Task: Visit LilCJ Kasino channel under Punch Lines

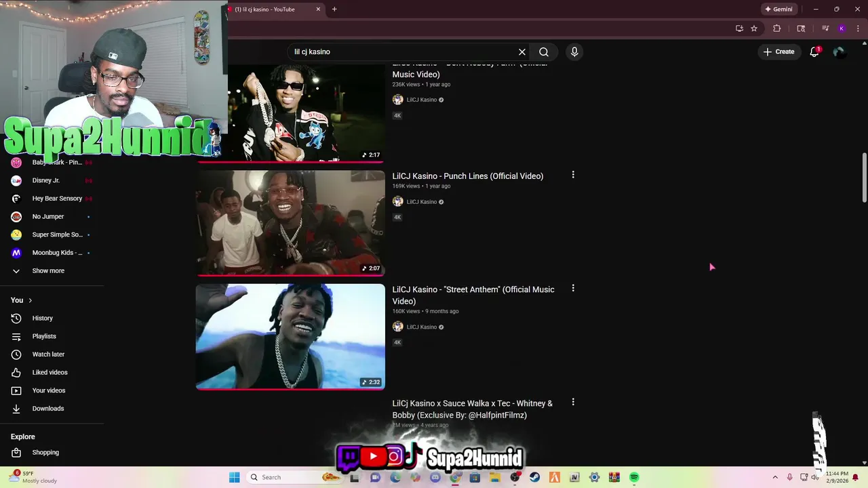Action: 422,202
